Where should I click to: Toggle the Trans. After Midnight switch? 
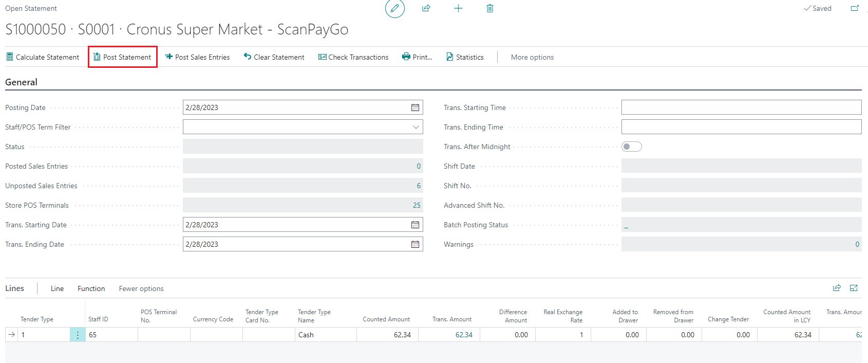point(631,147)
